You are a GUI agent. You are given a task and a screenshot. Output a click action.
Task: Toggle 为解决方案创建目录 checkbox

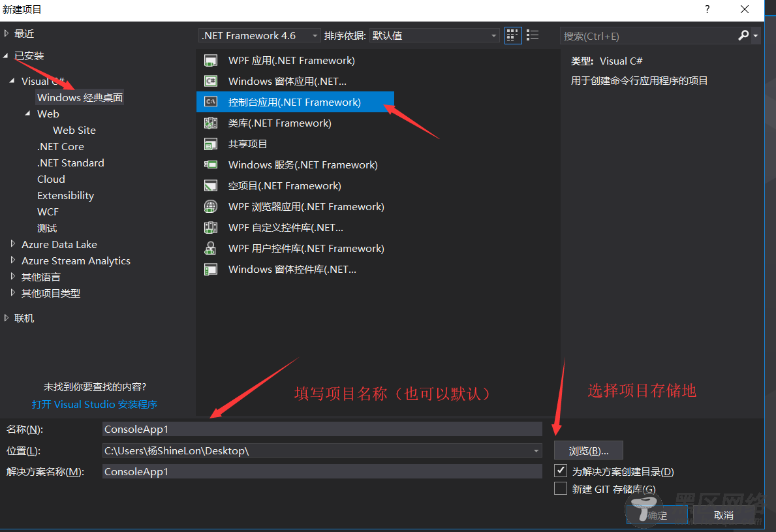pos(561,471)
